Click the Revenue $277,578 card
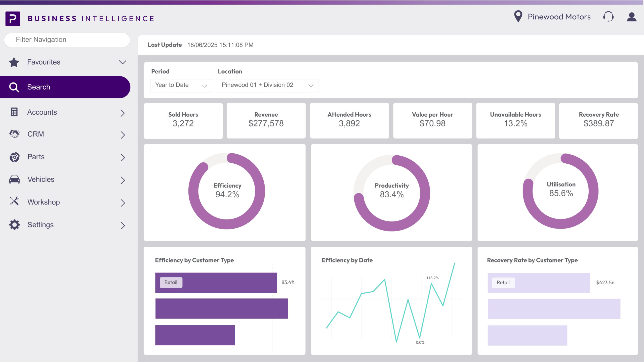 click(266, 120)
